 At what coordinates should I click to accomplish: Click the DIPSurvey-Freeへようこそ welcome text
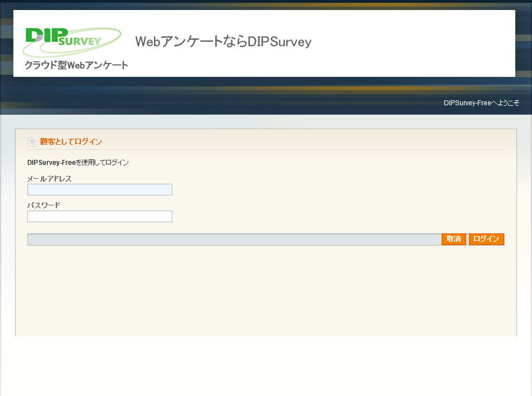point(481,103)
